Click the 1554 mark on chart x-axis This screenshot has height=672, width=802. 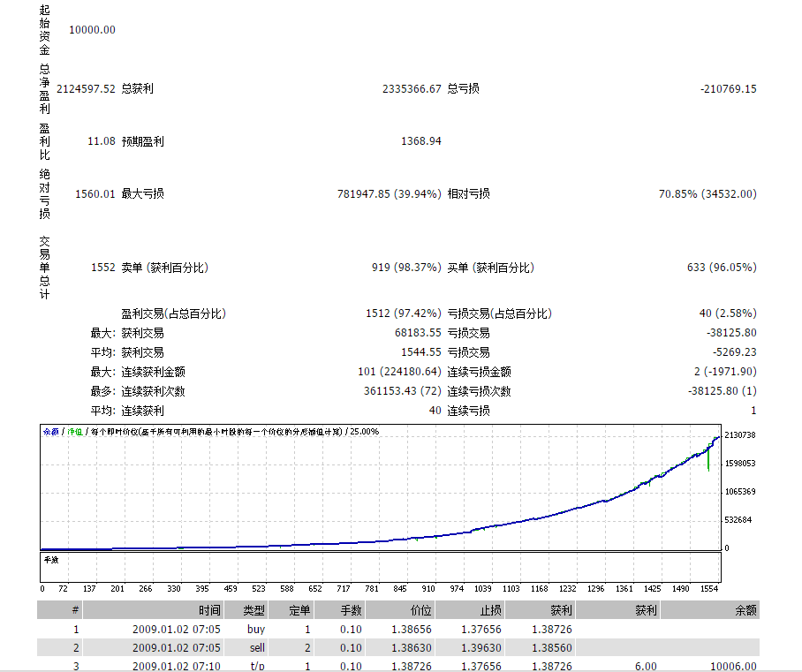[709, 588]
